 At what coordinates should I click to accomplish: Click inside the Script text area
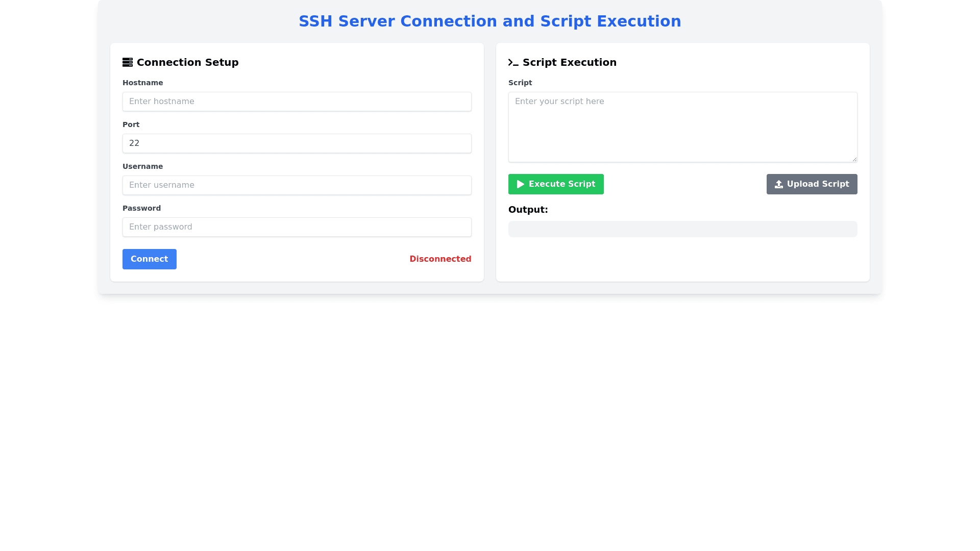pyautogui.click(x=682, y=127)
